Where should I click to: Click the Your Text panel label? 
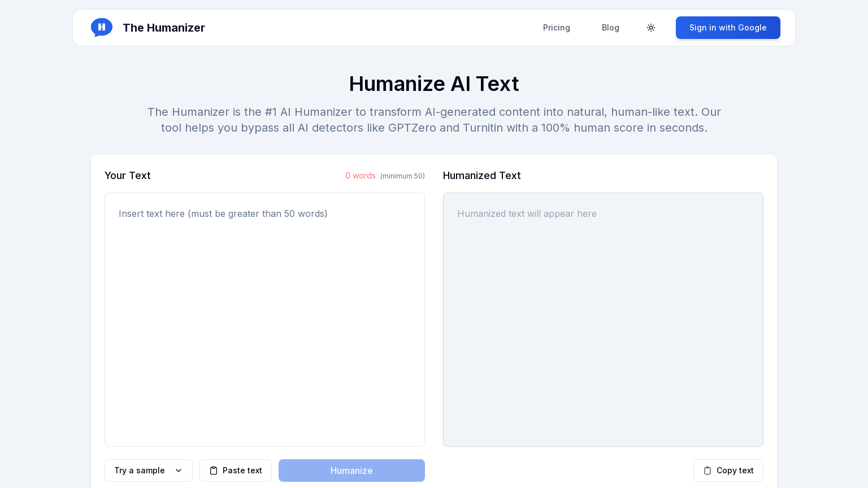pyautogui.click(x=128, y=176)
